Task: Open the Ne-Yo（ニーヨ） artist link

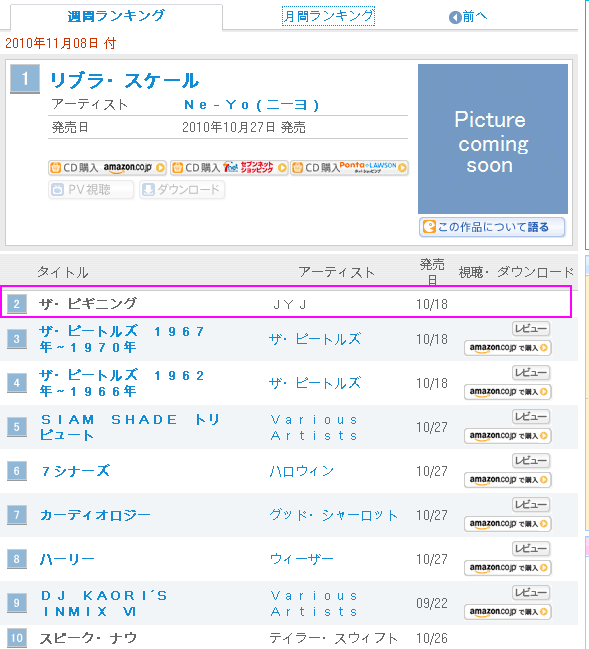Action: coord(251,105)
